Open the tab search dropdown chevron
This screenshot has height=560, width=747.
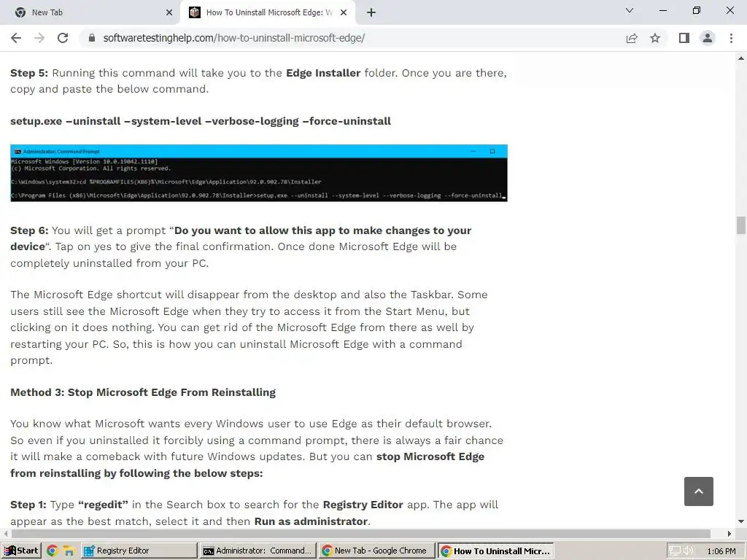click(630, 10)
